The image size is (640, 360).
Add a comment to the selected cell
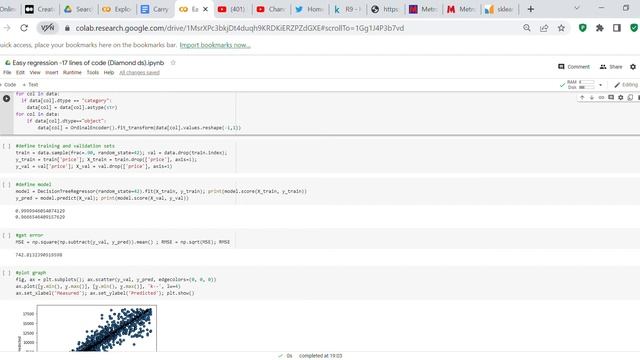coord(611,98)
